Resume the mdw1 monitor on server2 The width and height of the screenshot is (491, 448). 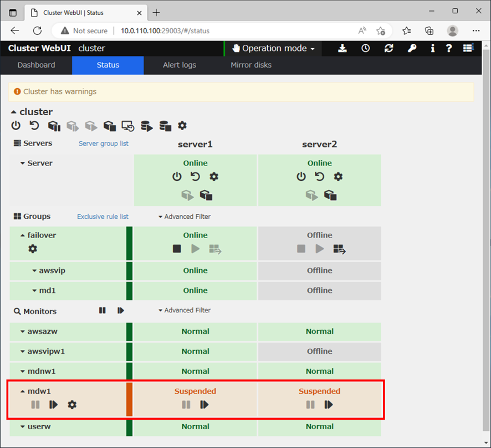point(329,405)
